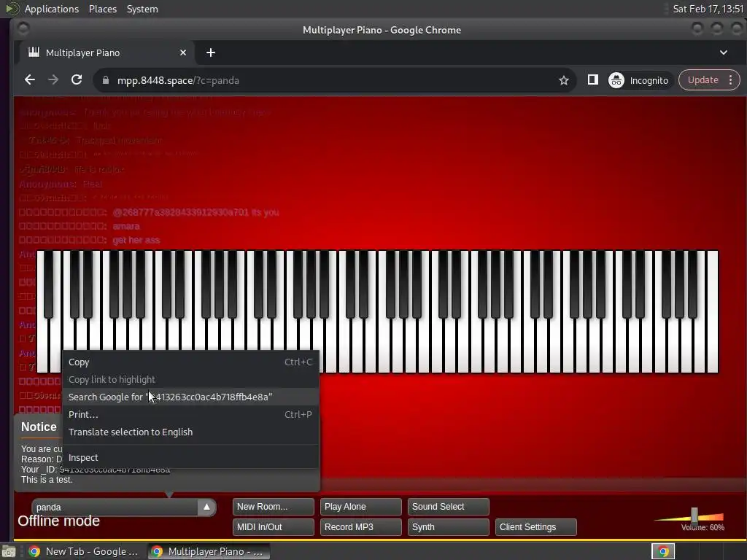
Task: Click the lock icon in address bar
Action: pyautogui.click(x=106, y=80)
